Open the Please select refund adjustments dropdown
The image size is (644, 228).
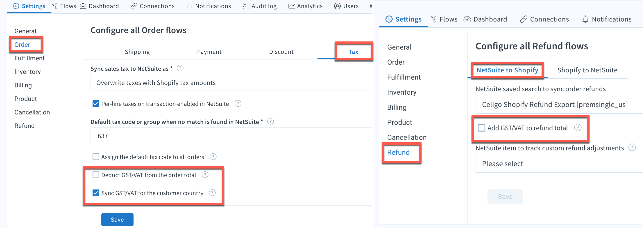[559, 164]
